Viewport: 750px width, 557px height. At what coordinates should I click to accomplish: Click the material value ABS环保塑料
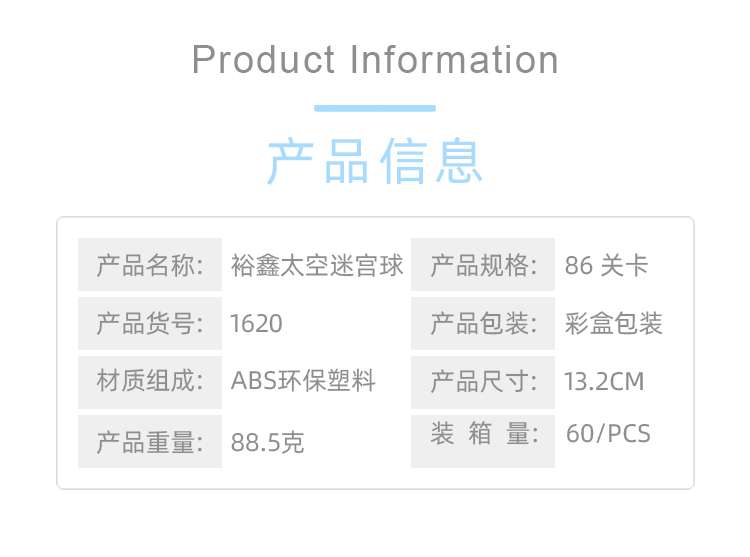coord(303,381)
